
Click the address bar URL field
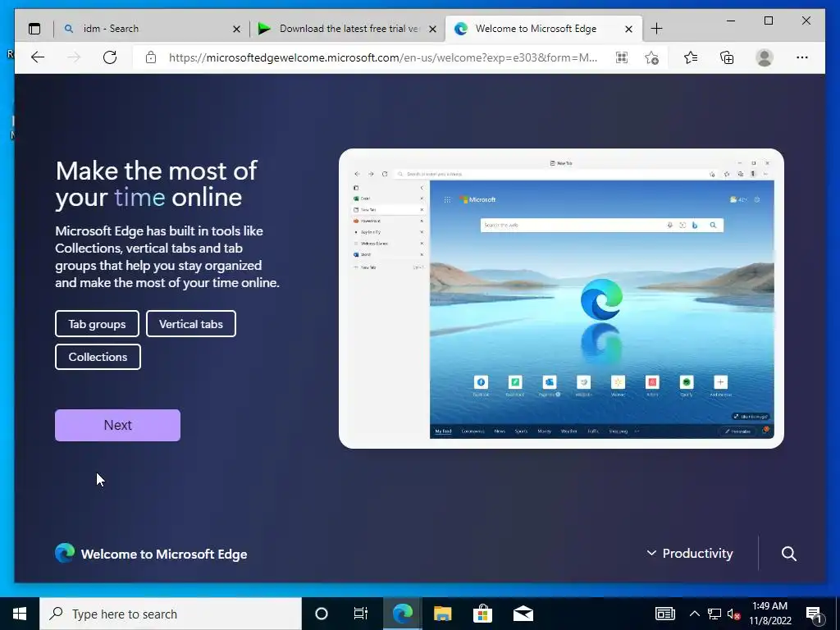[x=382, y=57]
